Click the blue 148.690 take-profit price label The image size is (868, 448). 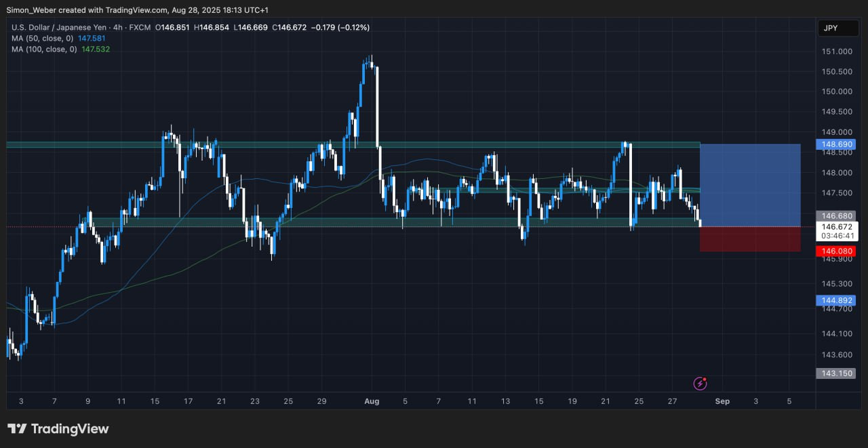[837, 144]
